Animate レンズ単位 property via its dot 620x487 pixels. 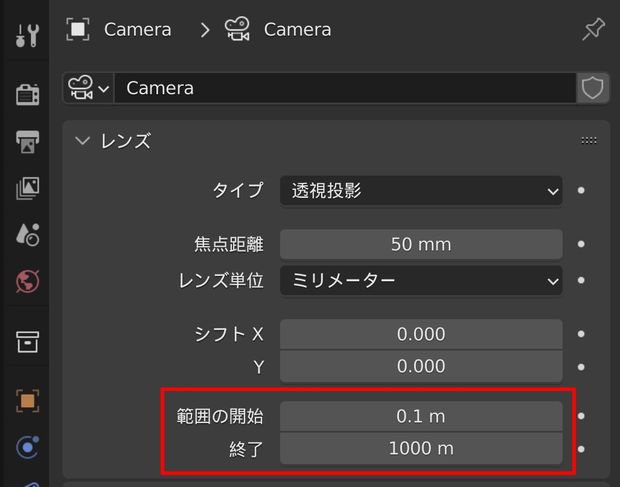pos(581,280)
